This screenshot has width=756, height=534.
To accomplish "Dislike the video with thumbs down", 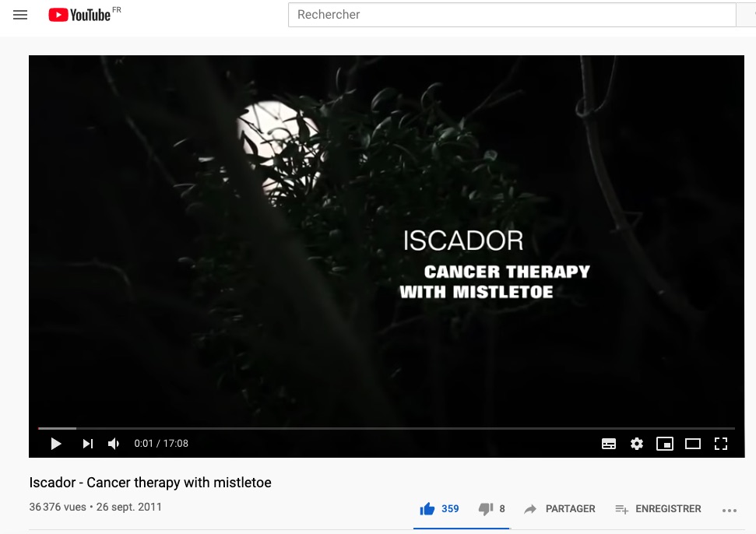I will (x=491, y=509).
